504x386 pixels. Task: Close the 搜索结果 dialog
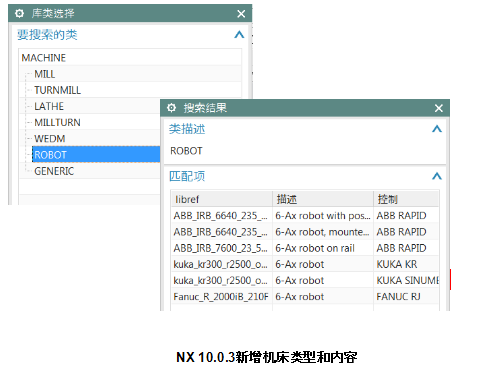(439, 108)
